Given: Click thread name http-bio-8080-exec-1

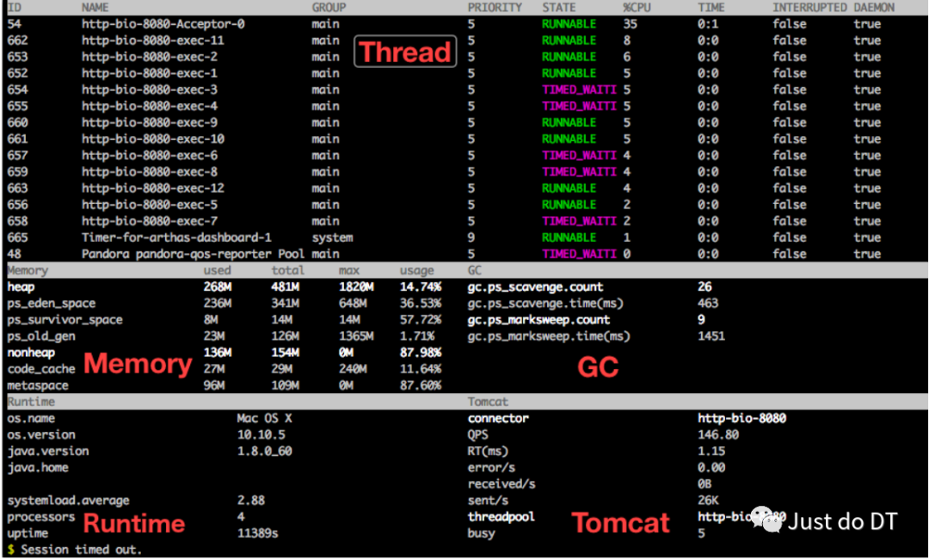Looking at the screenshot, I should (150, 73).
